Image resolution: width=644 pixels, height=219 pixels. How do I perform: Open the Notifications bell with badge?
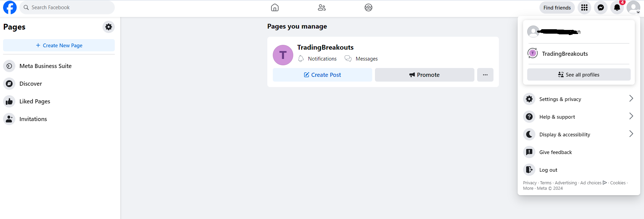(x=617, y=7)
